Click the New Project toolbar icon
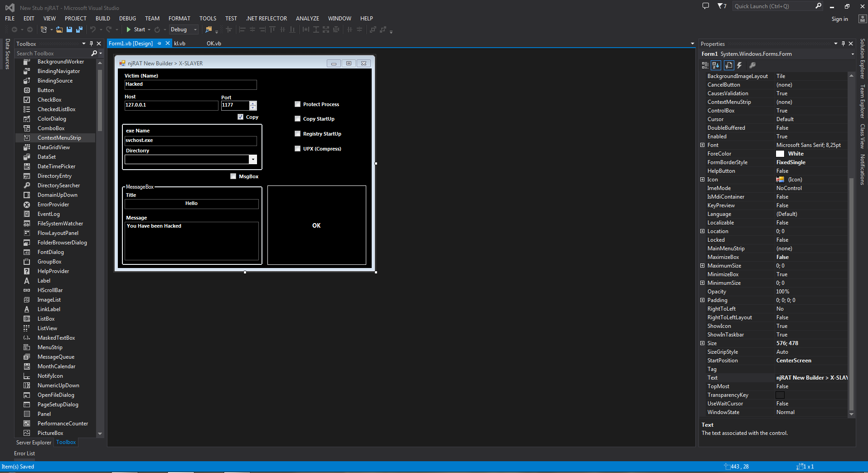The height and width of the screenshot is (473, 868). (x=44, y=29)
